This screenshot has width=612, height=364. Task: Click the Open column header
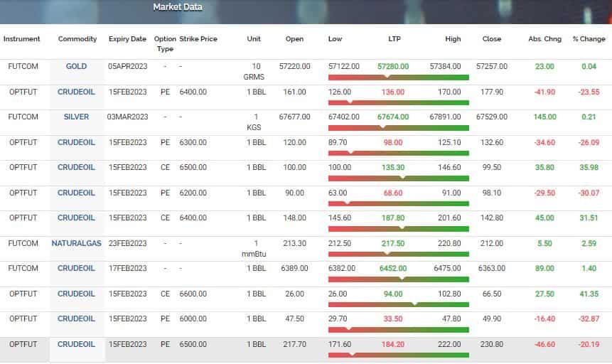(294, 39)
